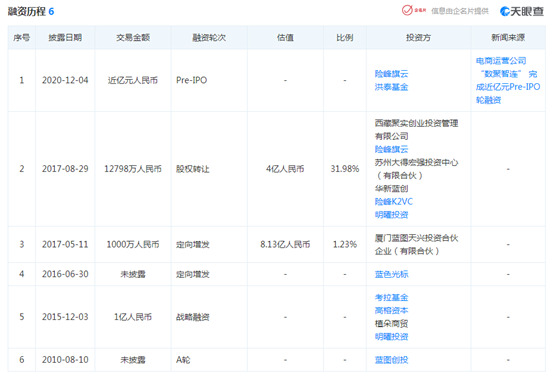Select the amount 1000万人民币
Image resolution: width=554 pixels, height=380 pixels.
[x=133, y=244]
